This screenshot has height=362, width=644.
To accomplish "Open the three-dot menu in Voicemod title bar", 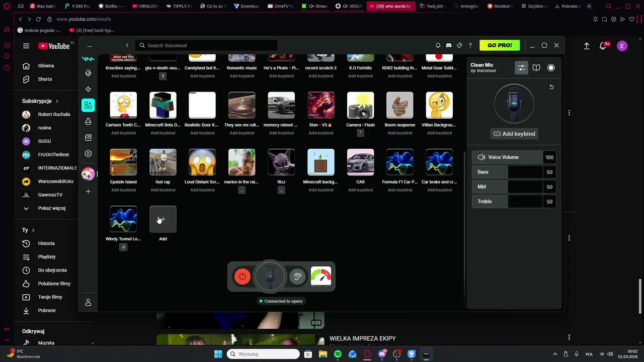I will [90, 46].
